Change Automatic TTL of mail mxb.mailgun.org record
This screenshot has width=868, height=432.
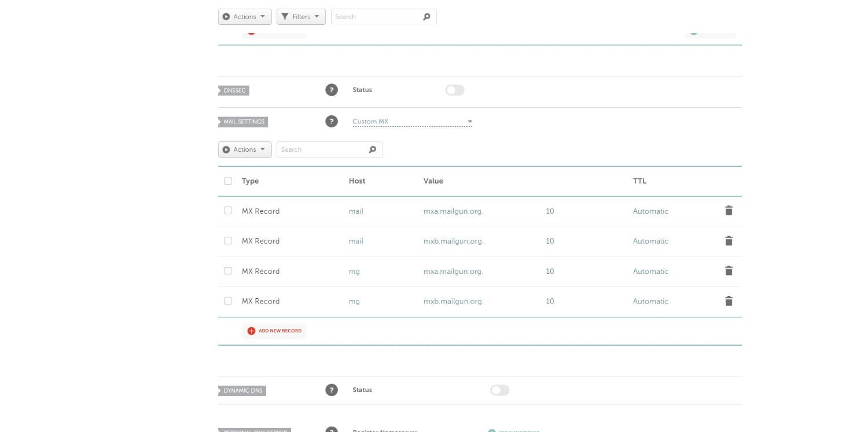pyautogui.click(x=650, y=241)
